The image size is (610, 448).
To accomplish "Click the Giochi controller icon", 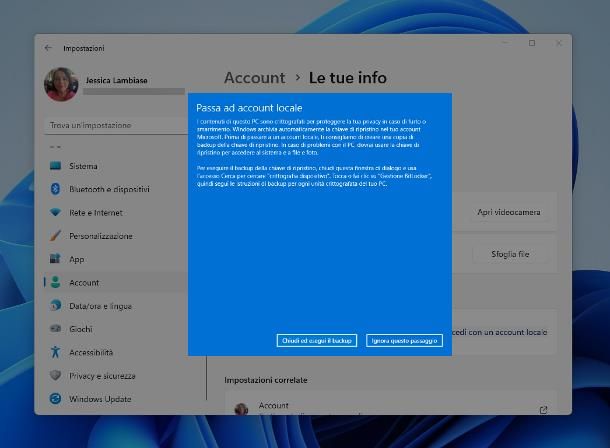I will coord(55,329).
